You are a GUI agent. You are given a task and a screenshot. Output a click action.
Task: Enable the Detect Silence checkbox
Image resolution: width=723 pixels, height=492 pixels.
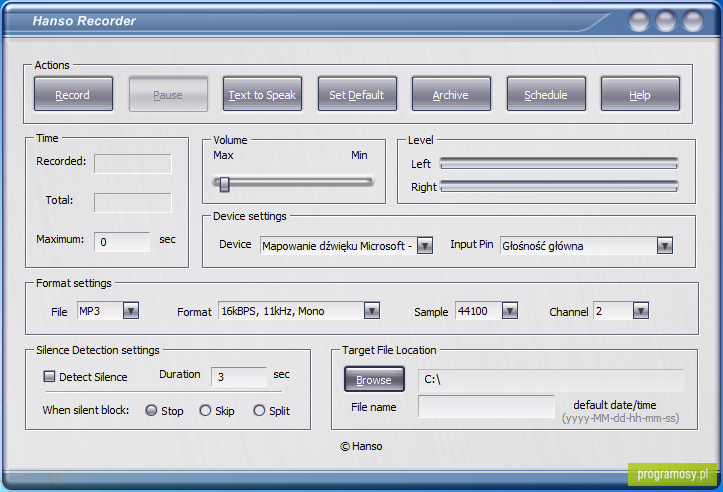[49, 376]
